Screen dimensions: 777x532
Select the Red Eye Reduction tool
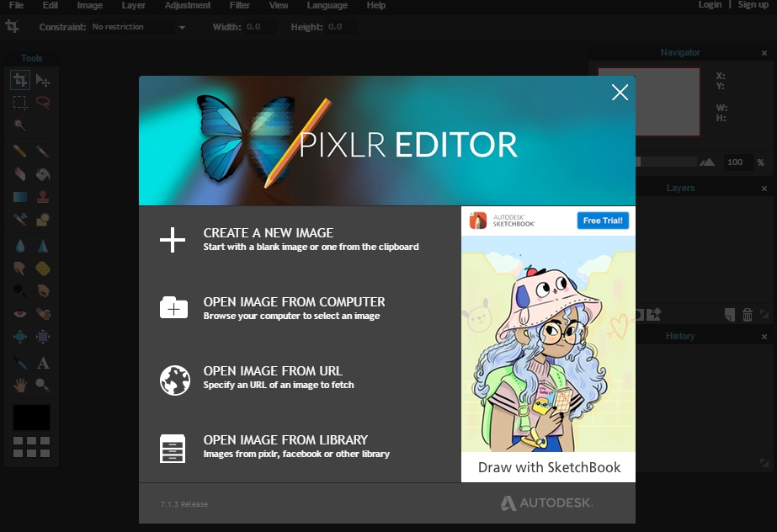click(20, 313)
